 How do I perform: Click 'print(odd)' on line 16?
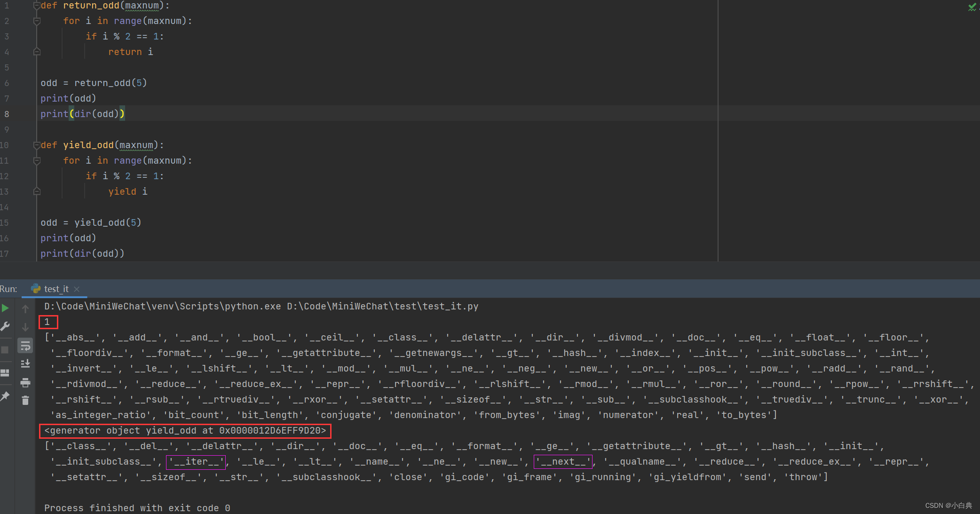68,238
